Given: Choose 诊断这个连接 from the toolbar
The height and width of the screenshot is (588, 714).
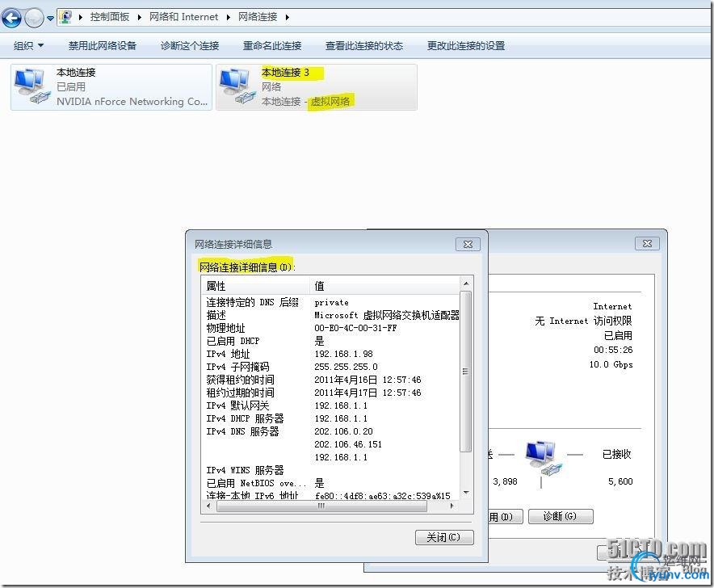Looking at the screenshot, I should [x=190, y=45].
